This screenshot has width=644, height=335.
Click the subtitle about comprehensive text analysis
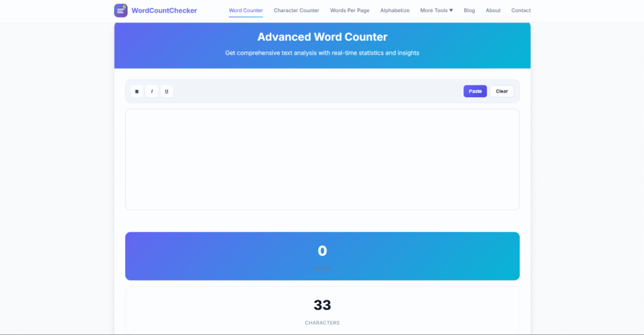click(x=322, y=53)
